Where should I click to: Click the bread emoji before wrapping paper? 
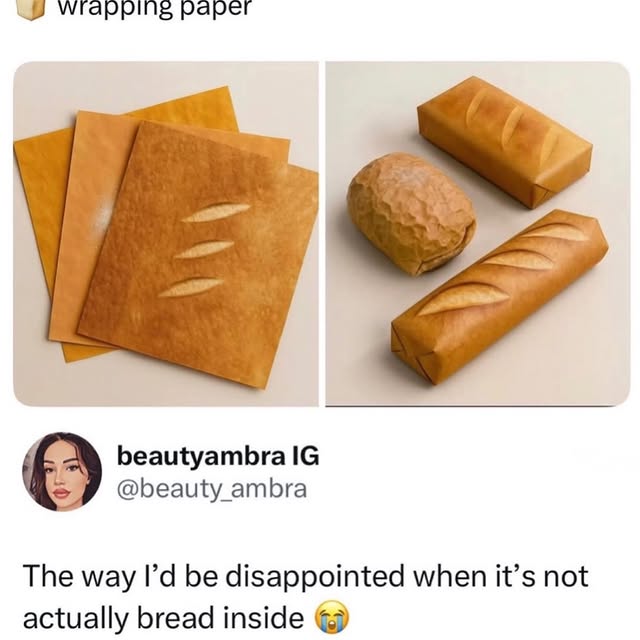click(x=31, y=9)
